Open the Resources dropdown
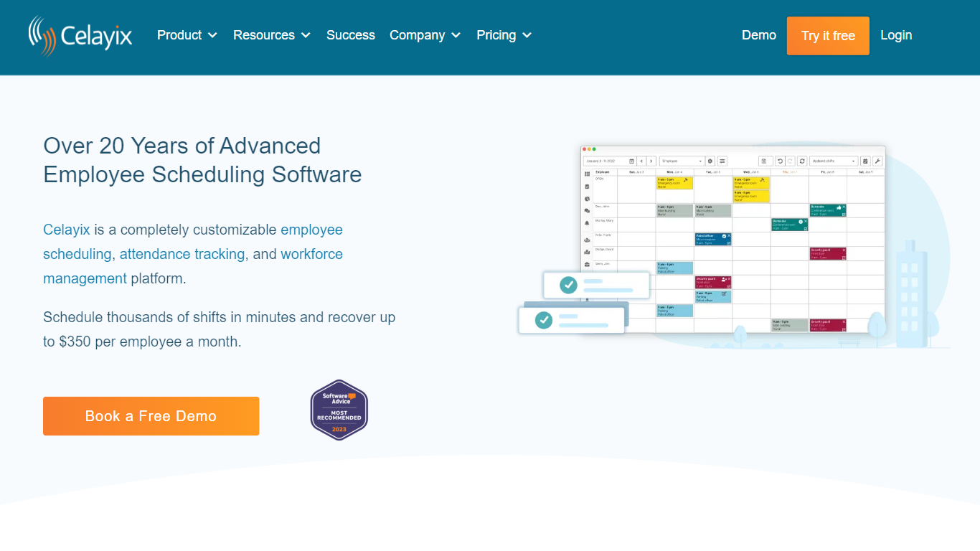The width and height of the screenshot is (980, 551). [271, 35]
